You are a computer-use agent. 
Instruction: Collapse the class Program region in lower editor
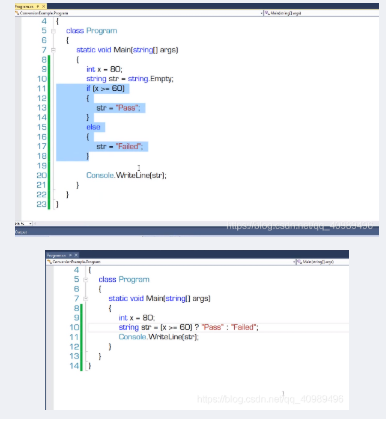(86, 280)
